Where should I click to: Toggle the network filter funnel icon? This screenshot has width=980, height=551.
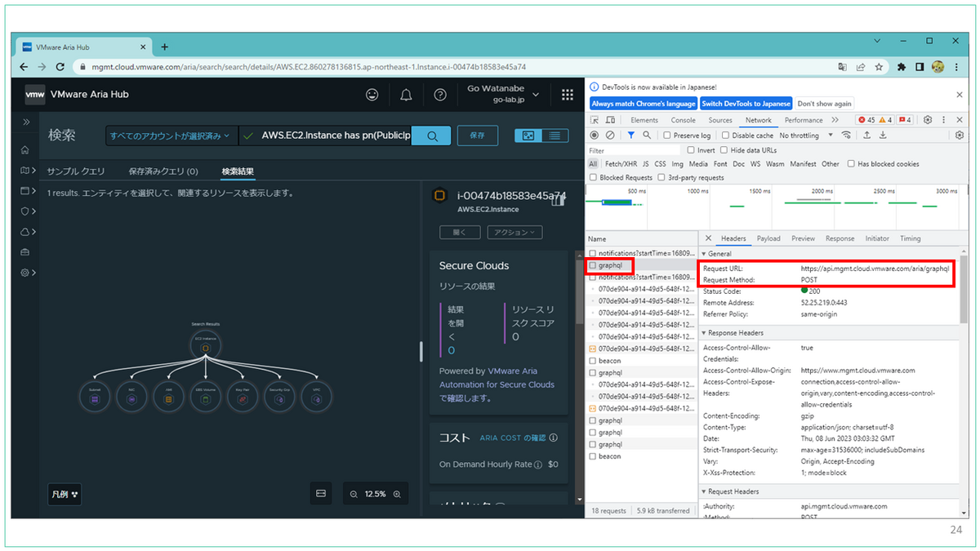630,135
